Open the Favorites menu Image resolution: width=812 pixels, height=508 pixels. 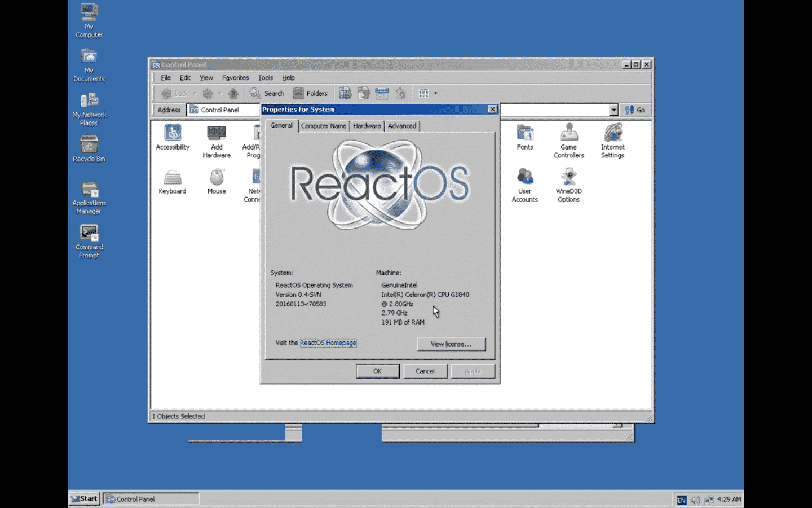(x=235, y=78)
